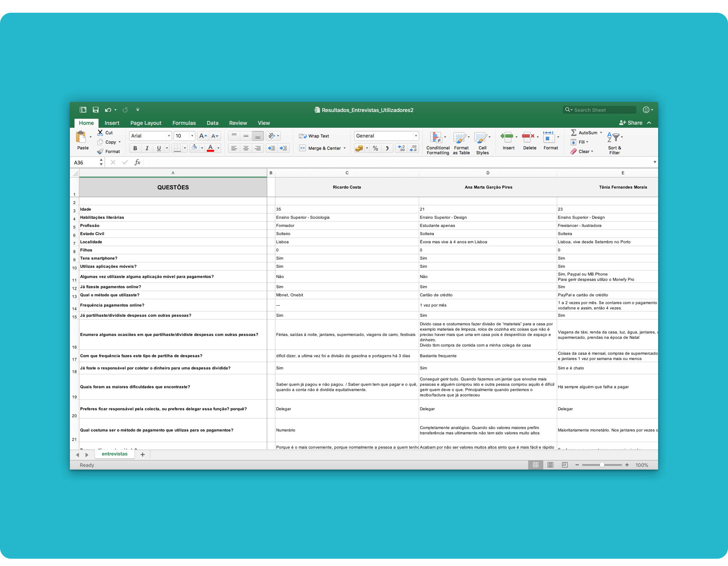Toggle bold formatting
Screen dimensions: 728x566
(x=135, y=148)
